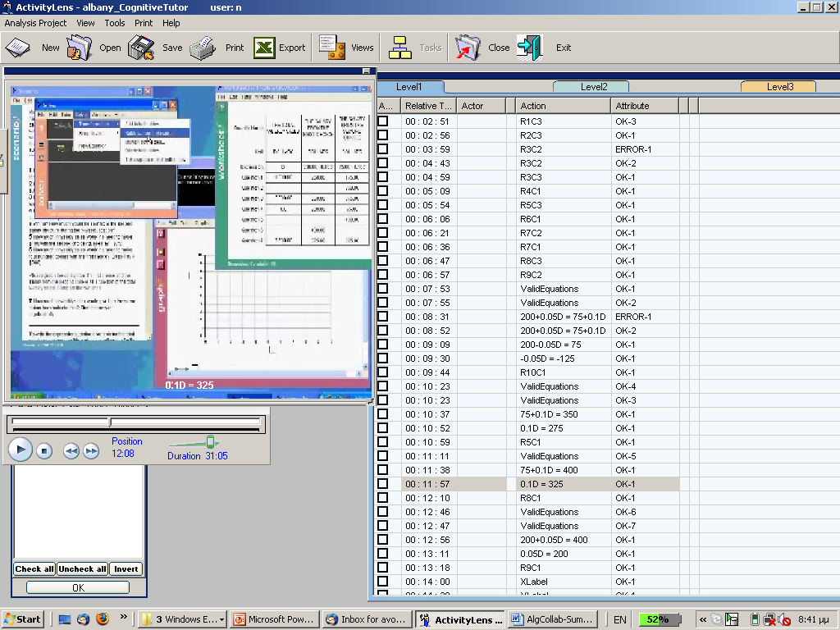
Task: Click the Check all button
Action: (34, 569)
